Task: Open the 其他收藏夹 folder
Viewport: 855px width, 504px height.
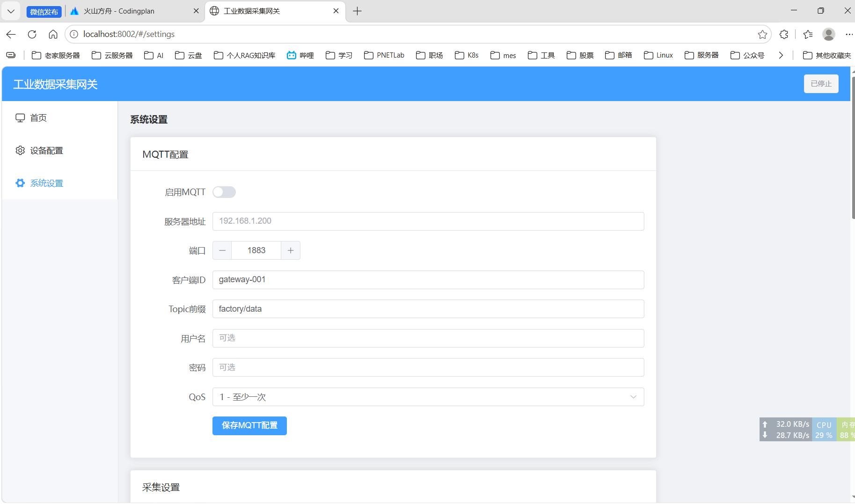Action: 827,55
